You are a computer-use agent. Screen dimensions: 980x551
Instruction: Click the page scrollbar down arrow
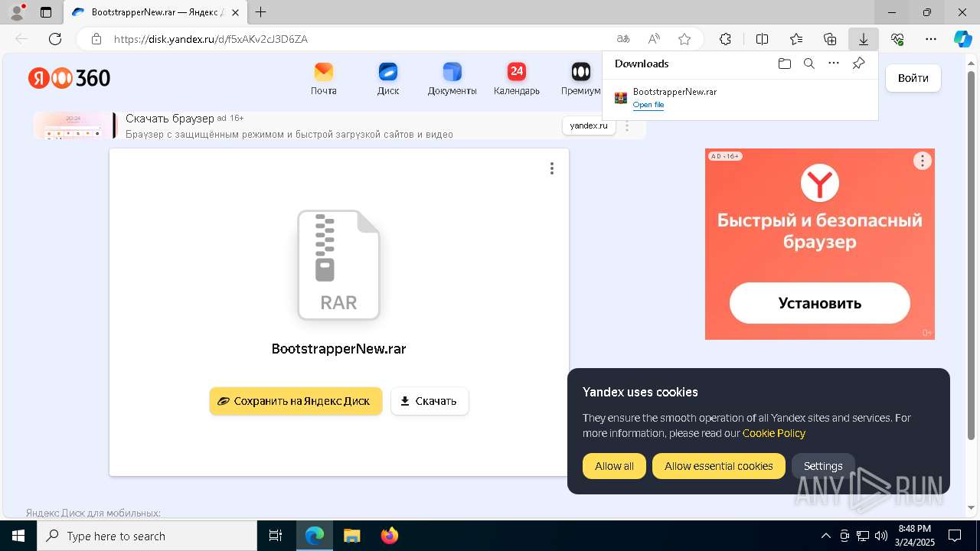(x=972, y=507)
